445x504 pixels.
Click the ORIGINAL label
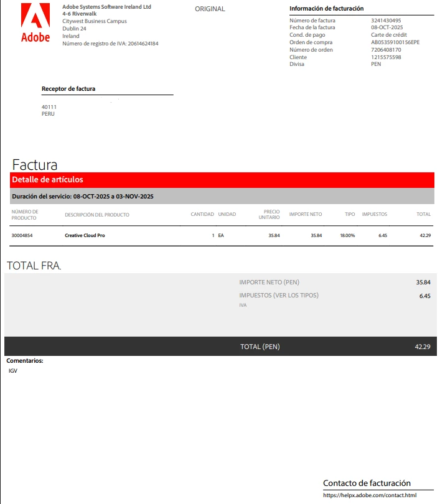click(x=210, y=9)
